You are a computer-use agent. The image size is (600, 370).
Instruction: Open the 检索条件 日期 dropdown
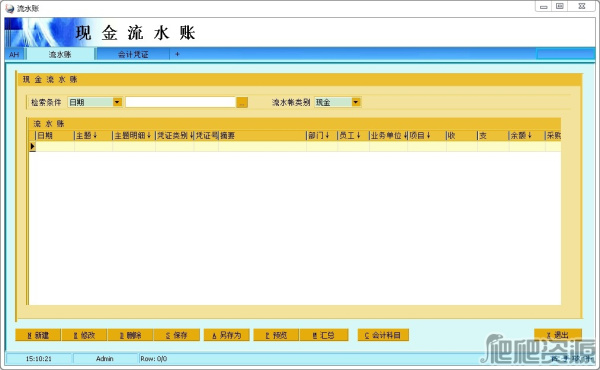click(117, 102)
